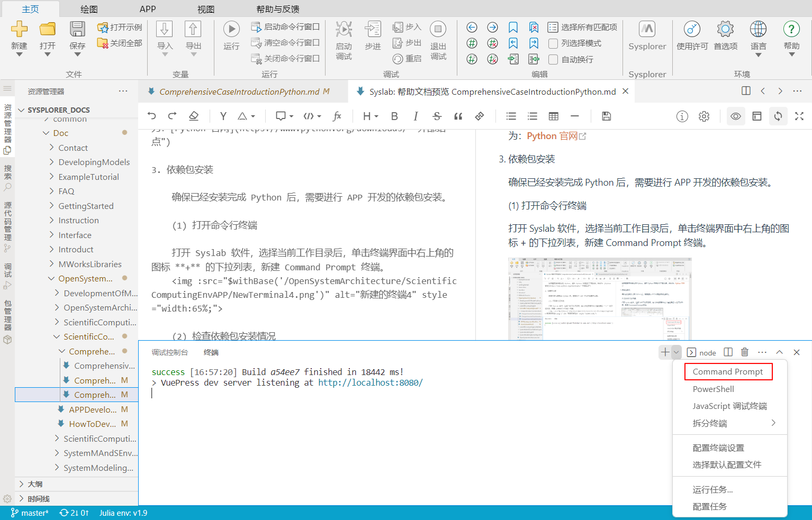
Task: Click the undo arrow in editor toolbar
Action: pos(152,116)
